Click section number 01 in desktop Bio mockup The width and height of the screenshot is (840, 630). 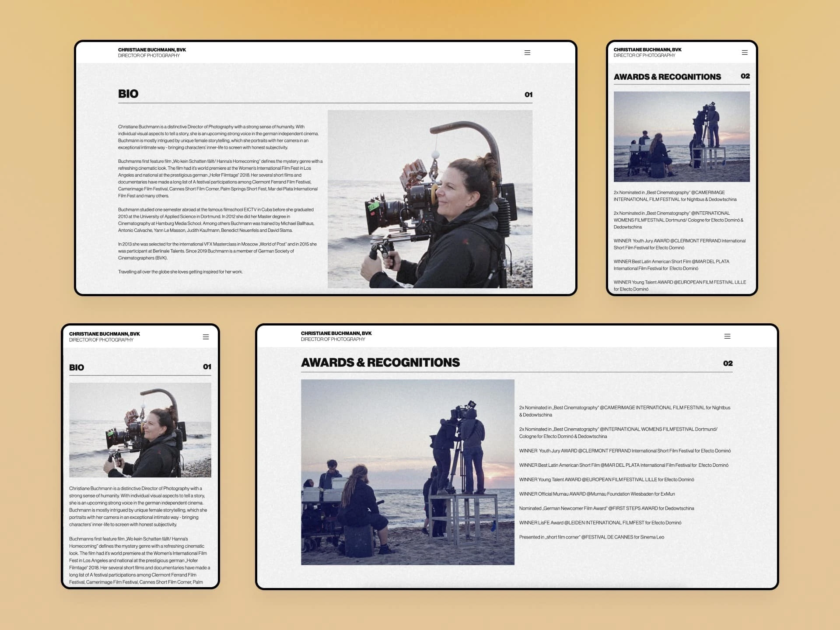[x=528, y=94]
